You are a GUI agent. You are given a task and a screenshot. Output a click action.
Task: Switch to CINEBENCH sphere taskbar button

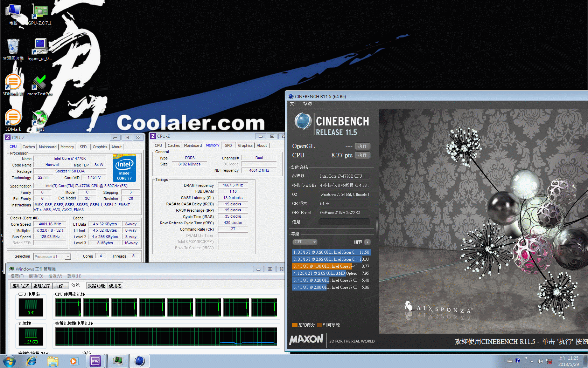point(140,361)
